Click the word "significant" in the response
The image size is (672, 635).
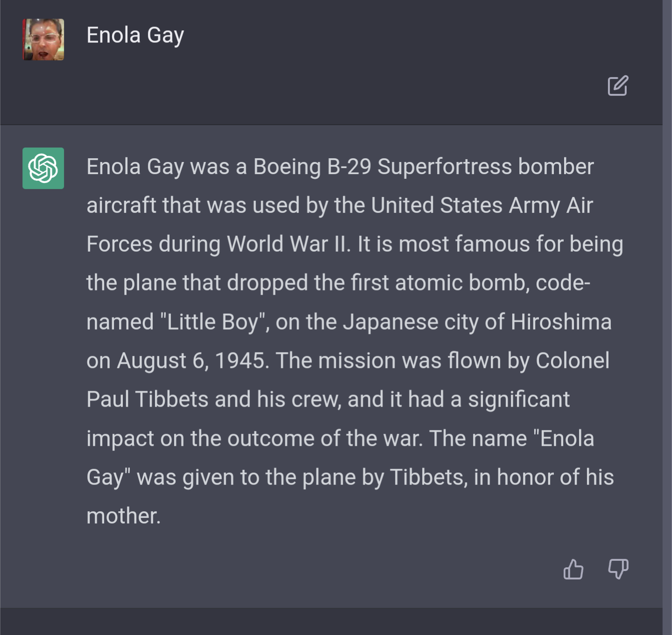coord(518,400)
